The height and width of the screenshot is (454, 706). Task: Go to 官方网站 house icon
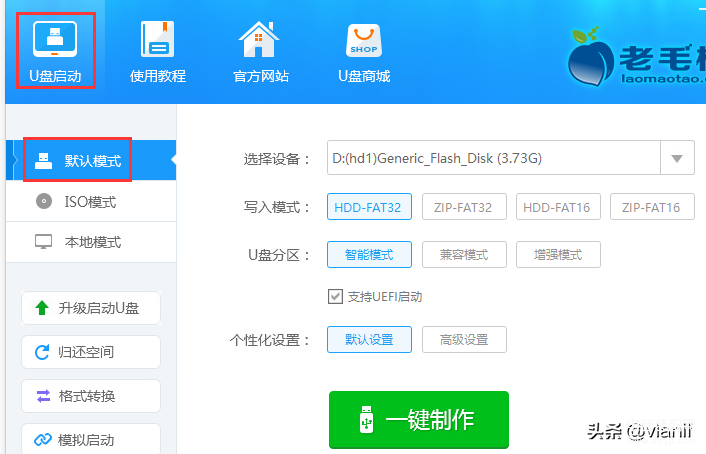(260, 40)
